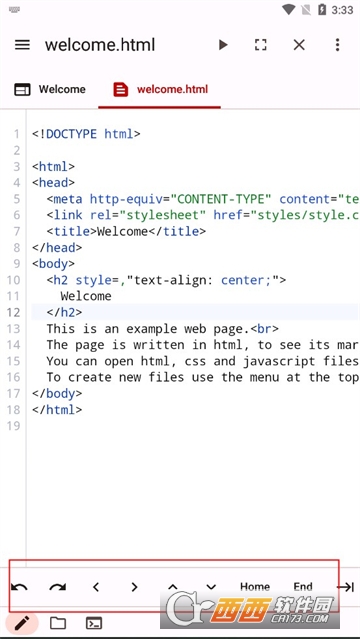Click the opening <body> tag line
The image size is (360, 639).
(x=53, y=264)
